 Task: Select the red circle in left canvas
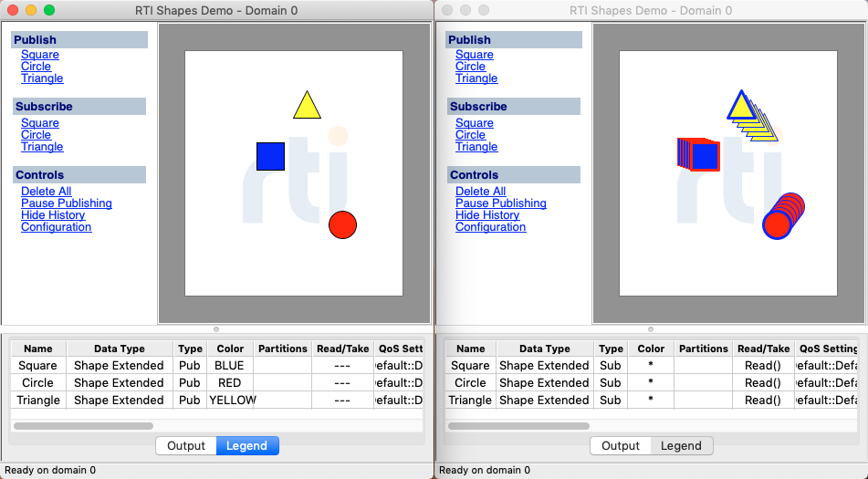pos(342,225)
